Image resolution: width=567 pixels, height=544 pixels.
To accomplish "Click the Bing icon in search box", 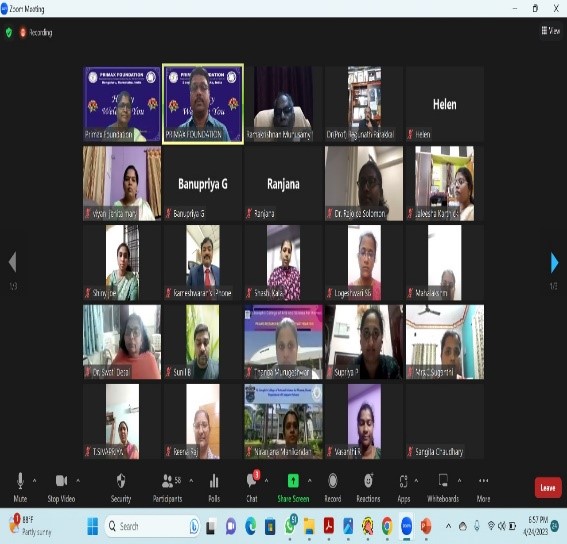I will (194, 526).
